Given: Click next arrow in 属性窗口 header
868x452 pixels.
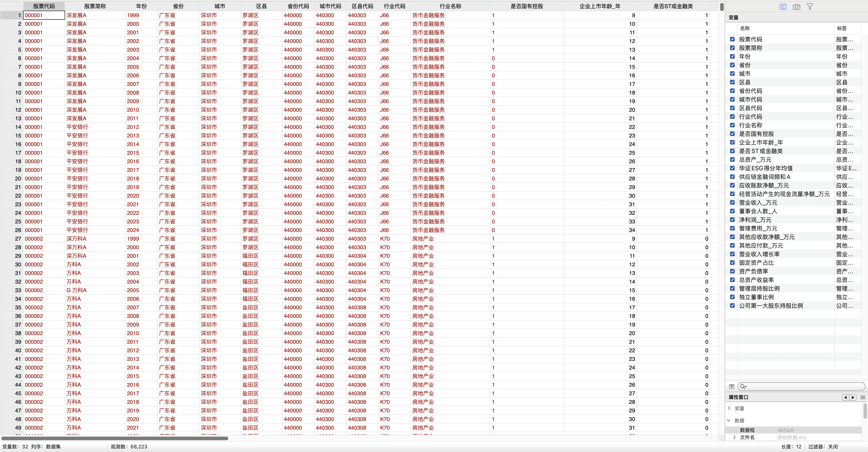Looking at the screenshot, I should pos(853,398).
